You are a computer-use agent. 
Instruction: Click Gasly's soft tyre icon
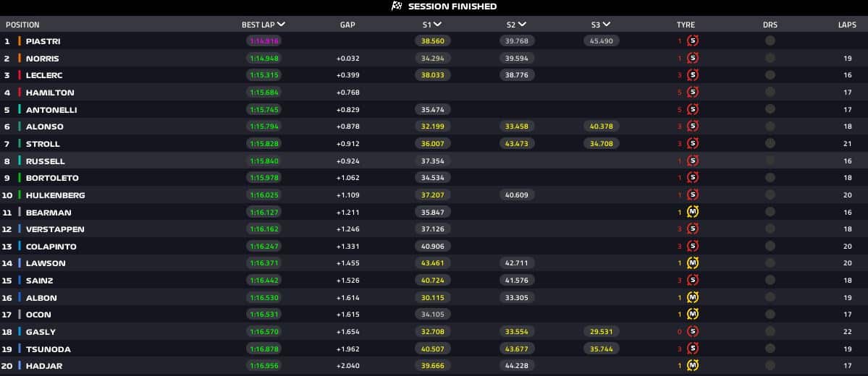point(693,331)
